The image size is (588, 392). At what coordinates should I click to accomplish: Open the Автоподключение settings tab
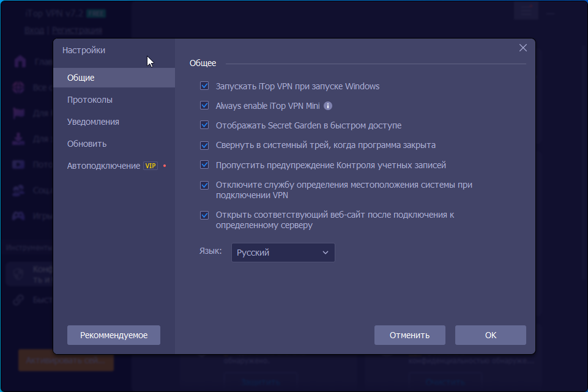[x=103, y=166]
